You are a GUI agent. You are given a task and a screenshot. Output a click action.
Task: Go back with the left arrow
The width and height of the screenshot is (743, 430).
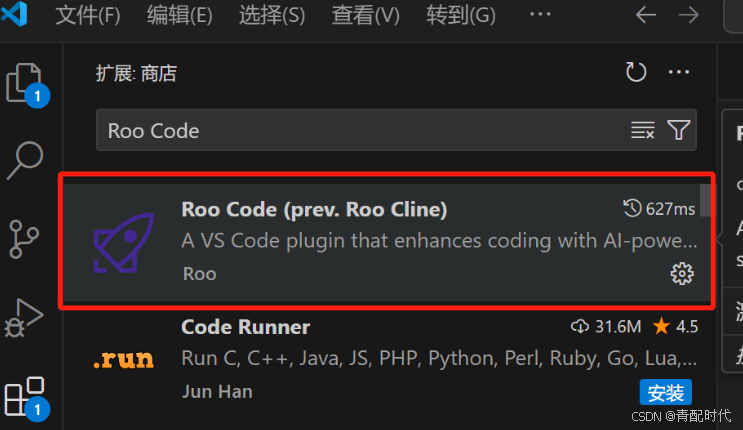[x=646, y=15]
